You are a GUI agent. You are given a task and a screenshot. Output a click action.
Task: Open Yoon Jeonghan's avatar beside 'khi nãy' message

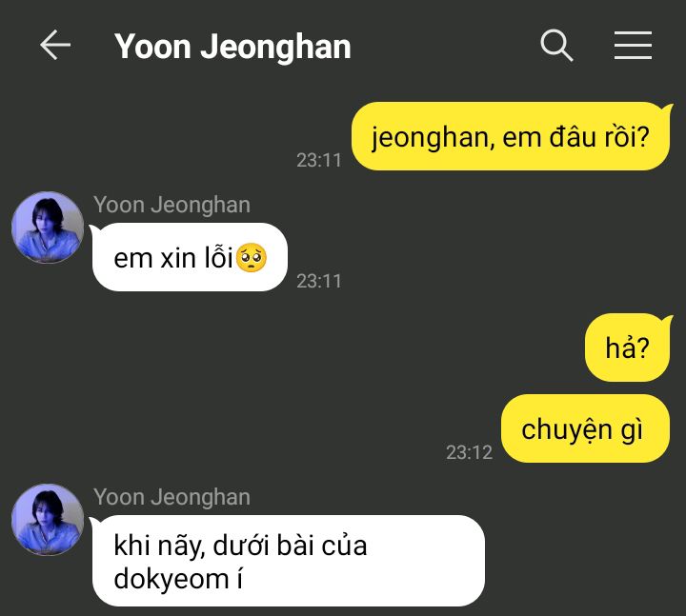(48, 520)
